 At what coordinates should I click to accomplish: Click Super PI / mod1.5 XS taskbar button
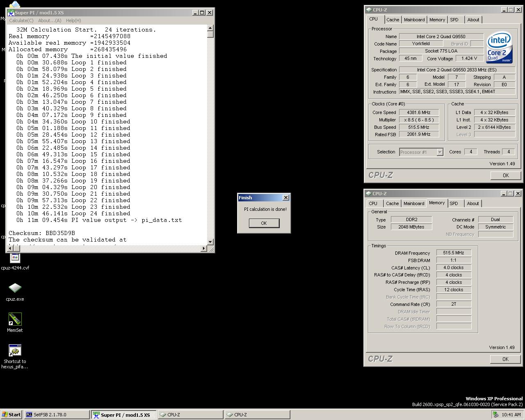(123, 415)
